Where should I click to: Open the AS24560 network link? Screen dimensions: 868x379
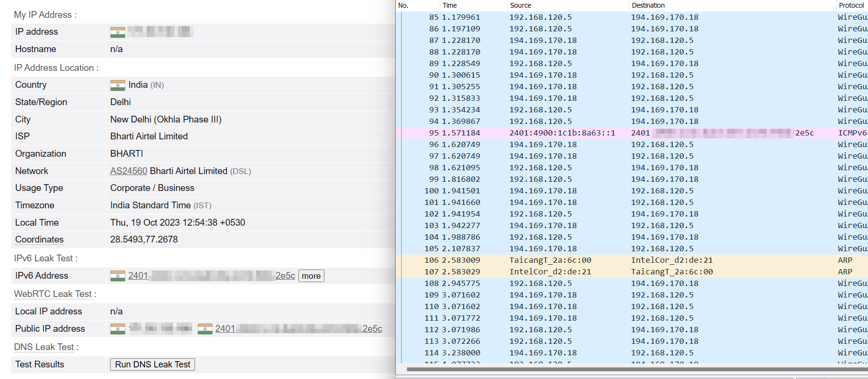coord(128,171)
